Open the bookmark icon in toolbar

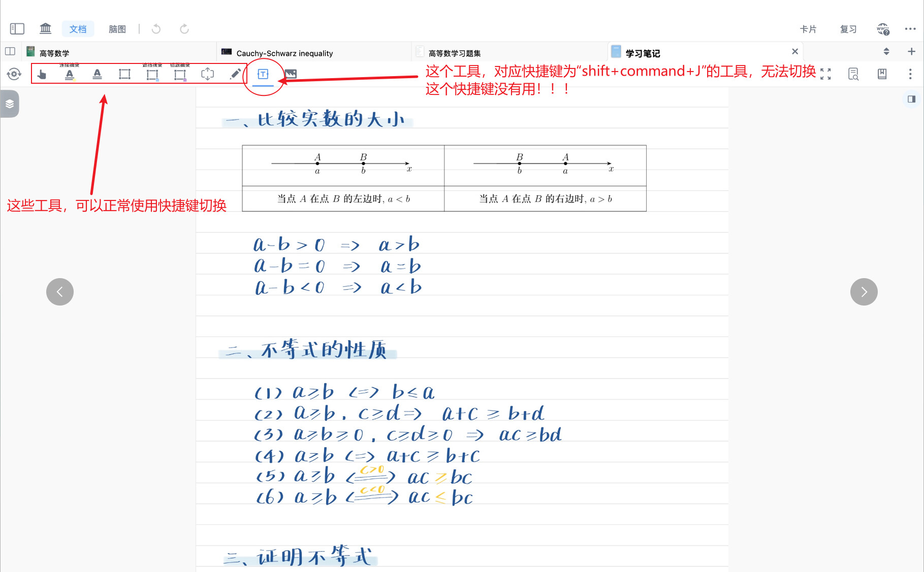coord(882,74)
